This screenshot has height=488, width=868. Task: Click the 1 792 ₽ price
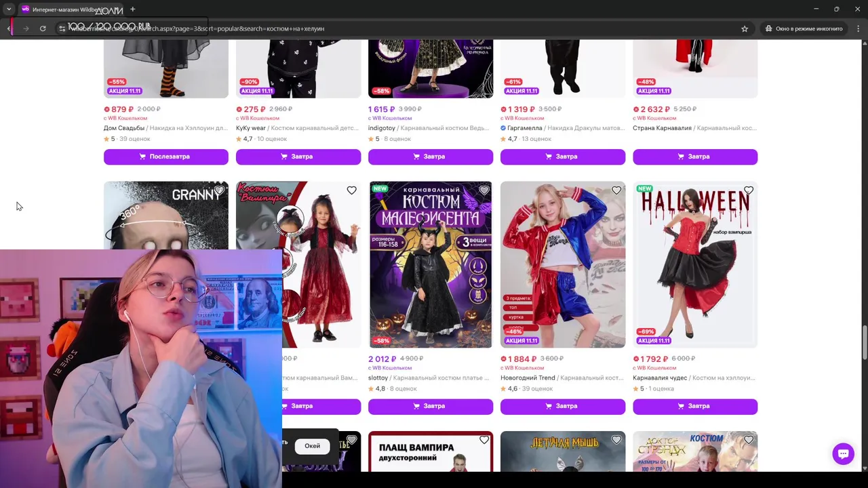654,359
